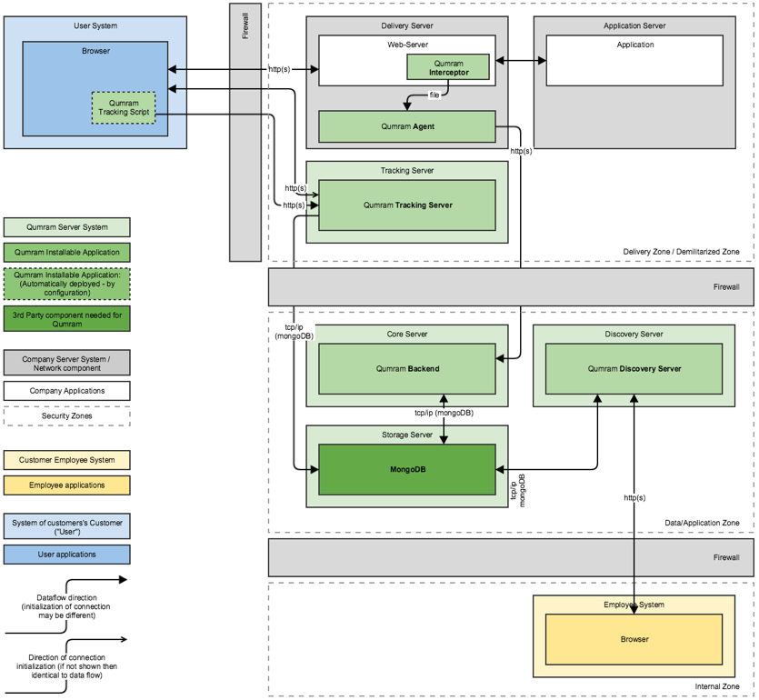The image size is (759, 700).
Task: Select the Qumram Discovery Server box
Action: tap(633, 369)
